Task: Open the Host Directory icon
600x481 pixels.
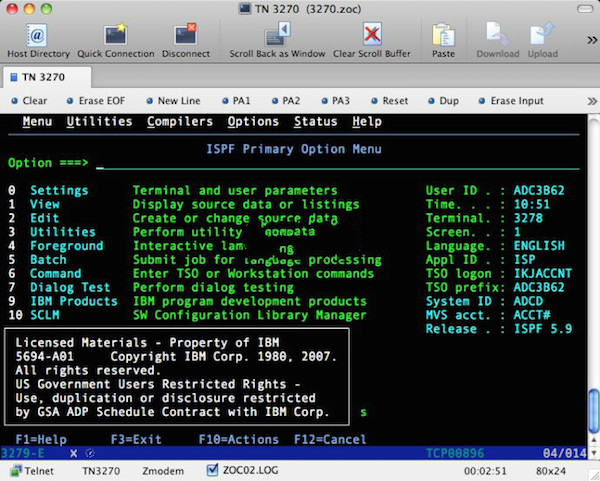Action: coord(38,36)
